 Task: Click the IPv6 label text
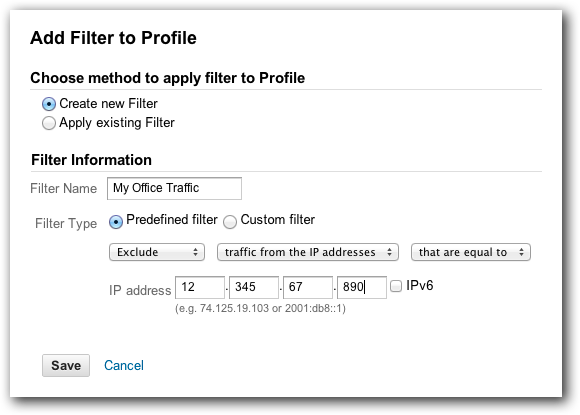coord(419,286)
